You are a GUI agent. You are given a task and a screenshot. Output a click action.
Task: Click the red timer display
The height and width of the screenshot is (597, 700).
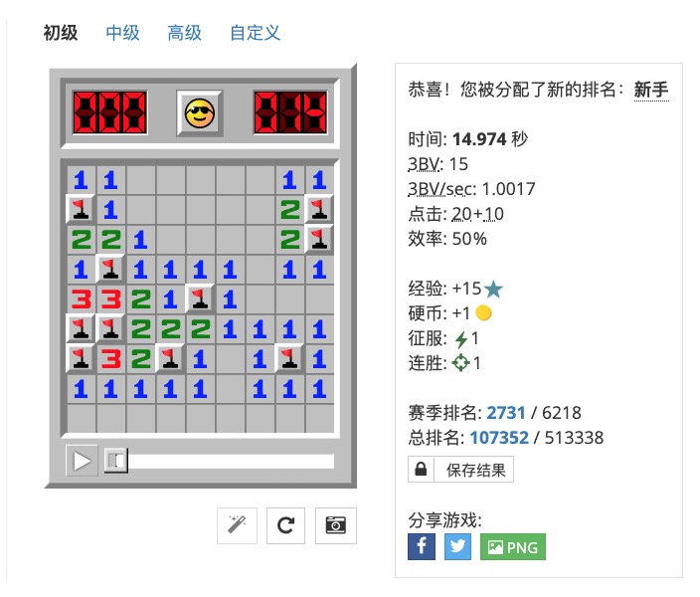[290, 112]
